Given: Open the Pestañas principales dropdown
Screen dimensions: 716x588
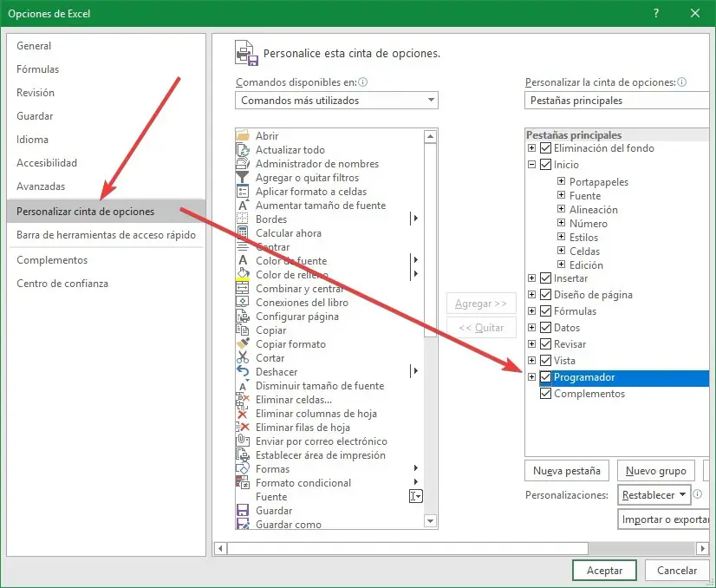Looking at the screenshot, I should pyautogui.click(x=617, y=100).
